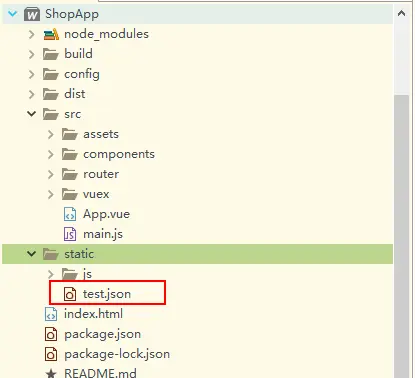This screenshot has width=415, height=378.
Task: Select the build folder label
Action: (78, 54)
